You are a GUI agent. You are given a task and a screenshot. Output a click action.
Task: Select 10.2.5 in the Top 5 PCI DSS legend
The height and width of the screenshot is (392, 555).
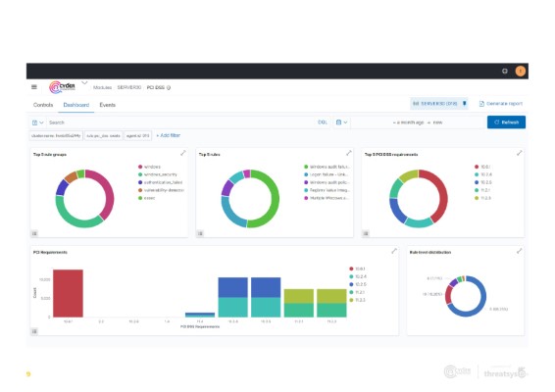tap(483, 182)
